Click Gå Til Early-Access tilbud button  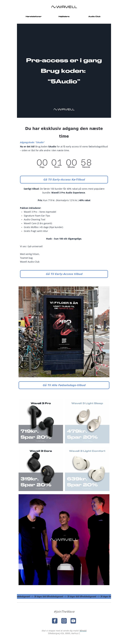[64, 274]
